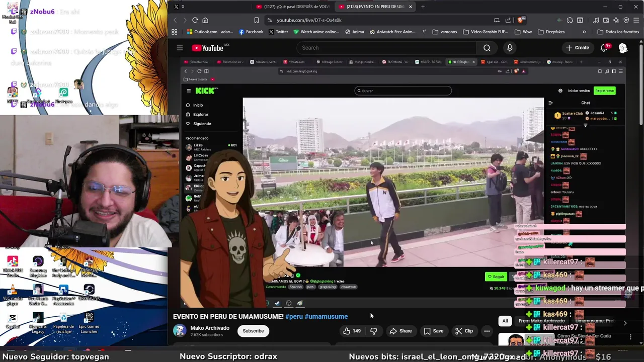Open the YouTube account avatar menu
The image size is (644, 362).
pos(623,48)
